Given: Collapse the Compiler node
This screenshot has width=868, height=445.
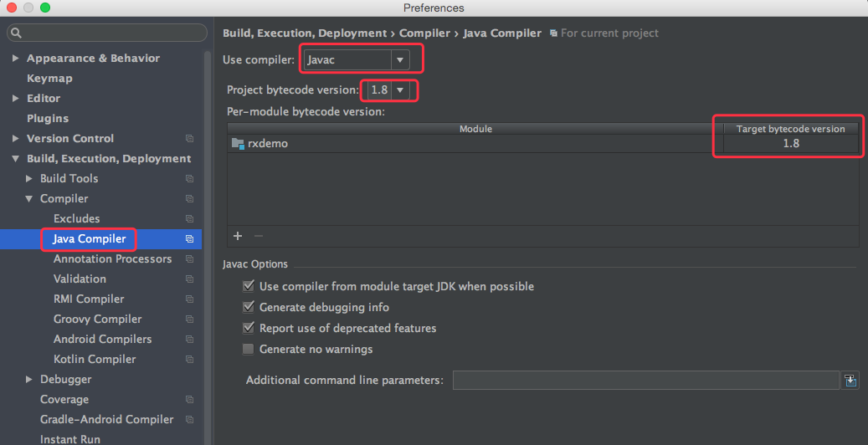Looking at the screenshot, I should pos(28,199).
